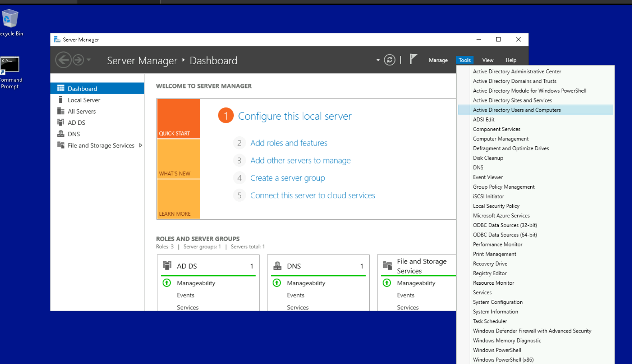Click the Dashboard sidebar icon
This screenshot has width=632, height=364.
(61, 88)
